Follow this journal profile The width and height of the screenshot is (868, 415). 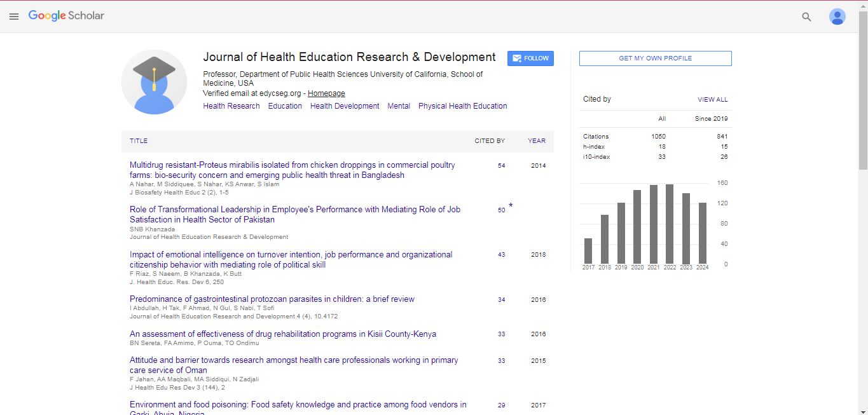click(530, 58)
